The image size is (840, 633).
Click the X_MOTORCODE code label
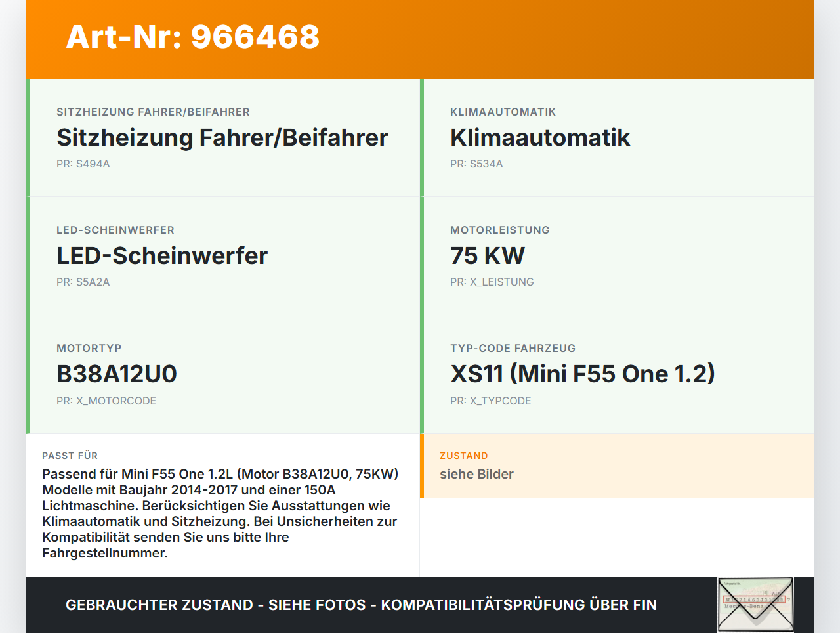pyautogui.click(x=107, y=400)
